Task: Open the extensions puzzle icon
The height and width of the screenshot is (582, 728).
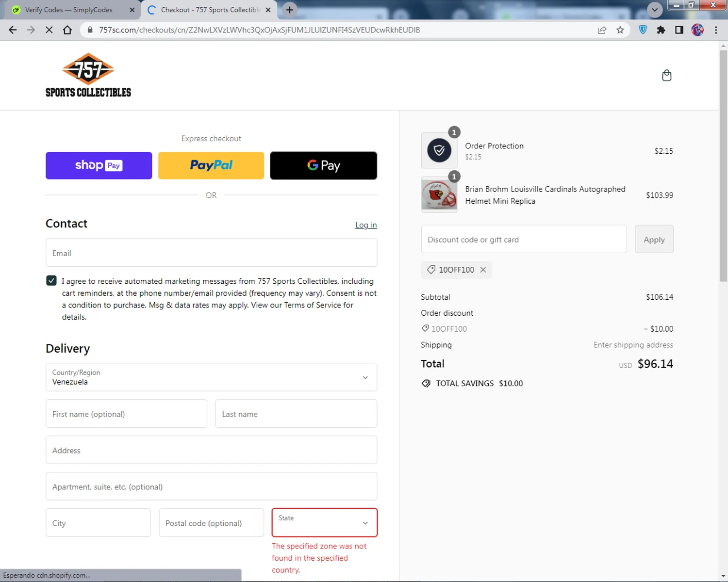Action: pos(661,30)
